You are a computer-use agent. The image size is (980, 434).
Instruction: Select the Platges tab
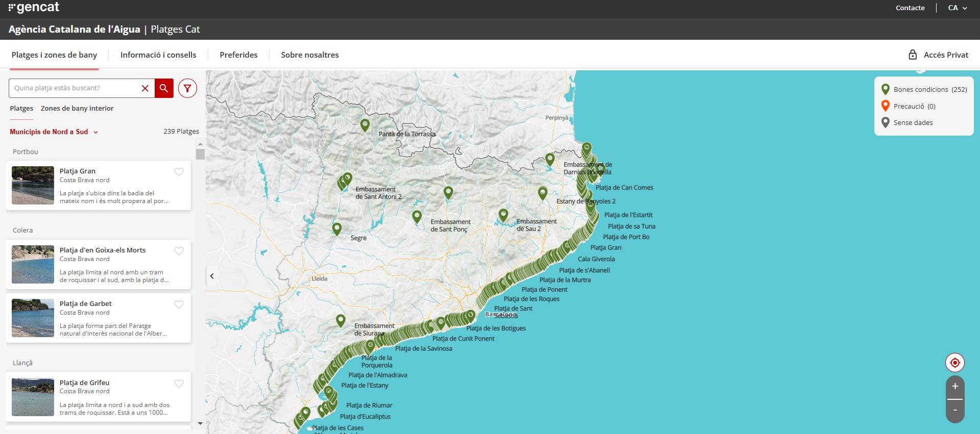point(21,108)
